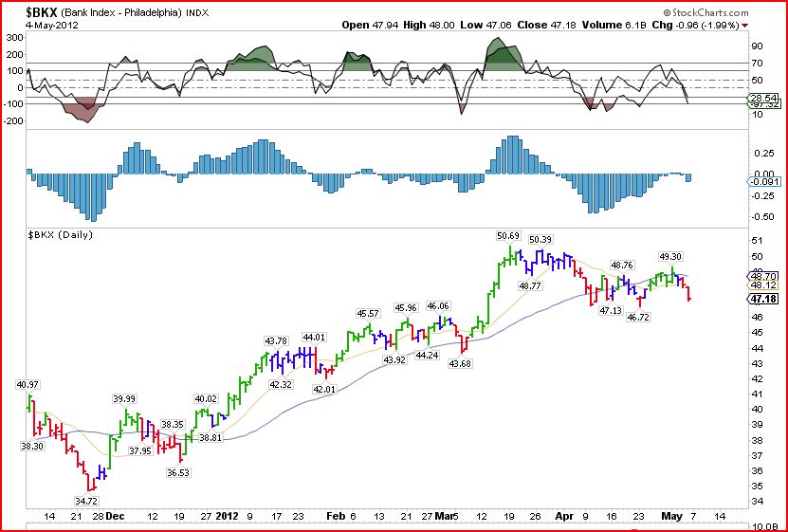Click the 44.24 price label
The image size is (788, 532).
(x=427, y=356)
